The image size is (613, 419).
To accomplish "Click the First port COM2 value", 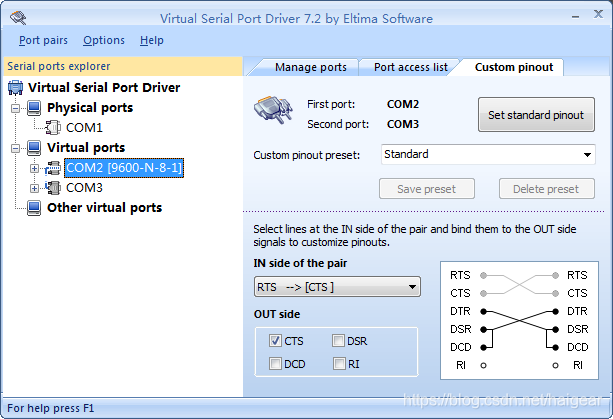I will point(403,104).
